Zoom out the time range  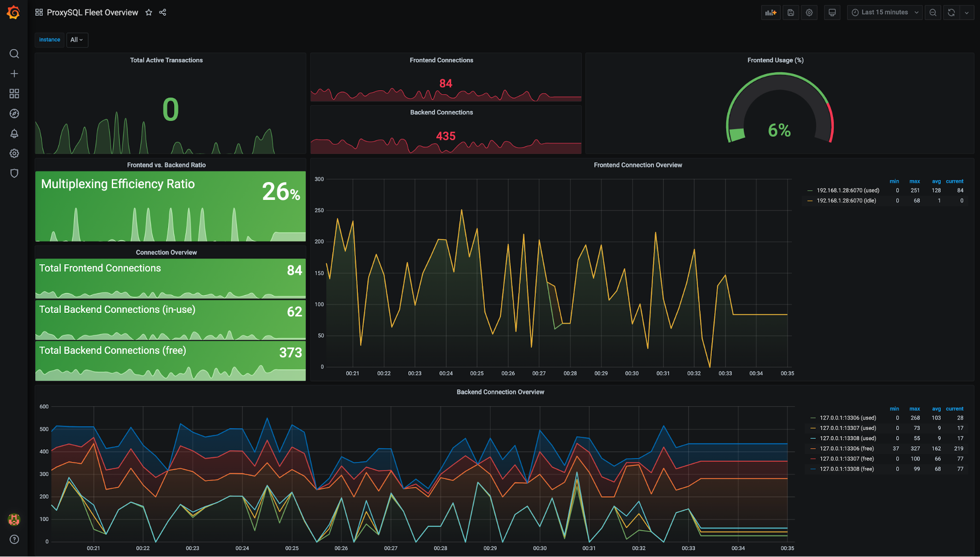click(933, 13)
